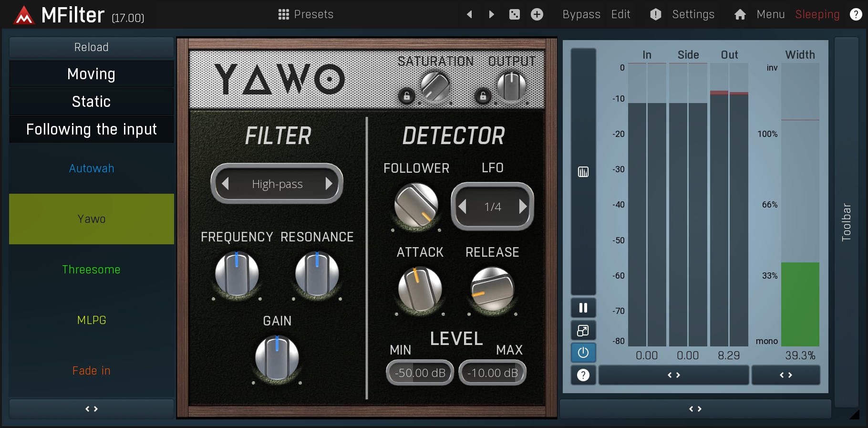Load the next preset with right arrow
This screenshot has width=868, height=428.
click(492, 14)
